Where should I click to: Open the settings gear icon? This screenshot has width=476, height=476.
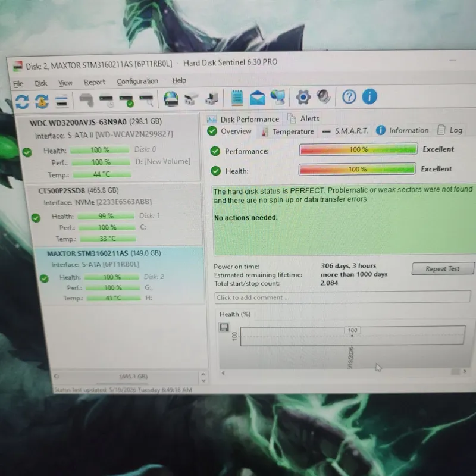pyautogui.click(x=303, y=97)
